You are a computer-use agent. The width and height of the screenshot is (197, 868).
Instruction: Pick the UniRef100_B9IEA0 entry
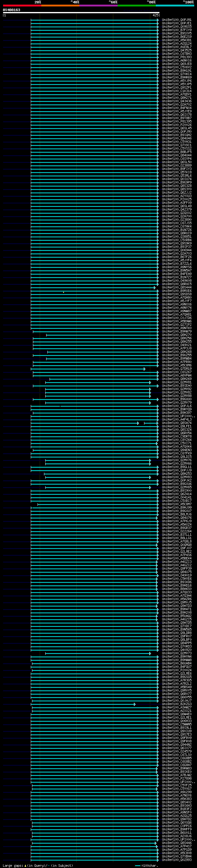(x=177, y=386)
